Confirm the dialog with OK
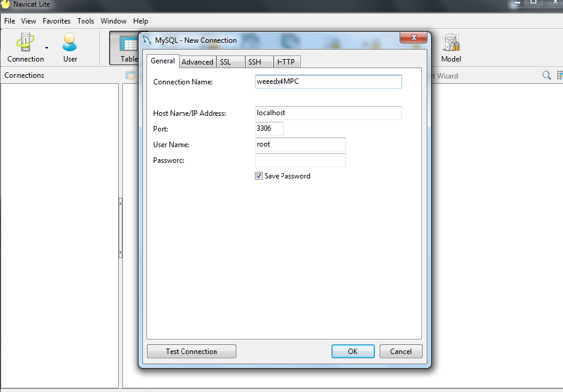 point(353,352)
